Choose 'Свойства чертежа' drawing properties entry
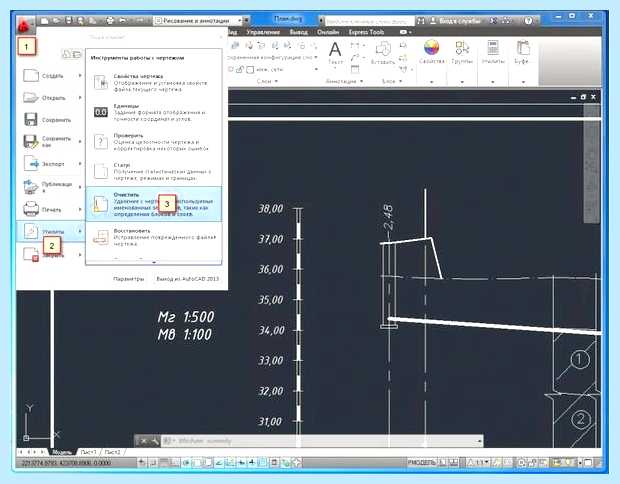 click(153, 83)
